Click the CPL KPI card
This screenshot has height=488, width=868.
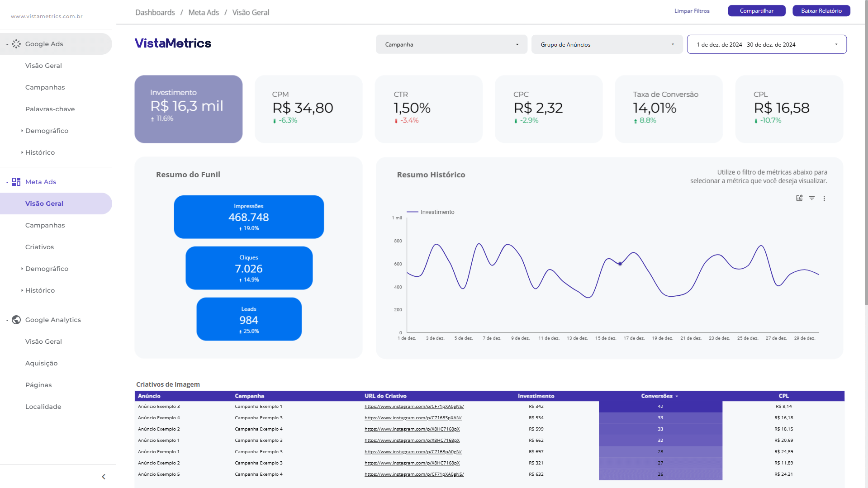point(789,109)
